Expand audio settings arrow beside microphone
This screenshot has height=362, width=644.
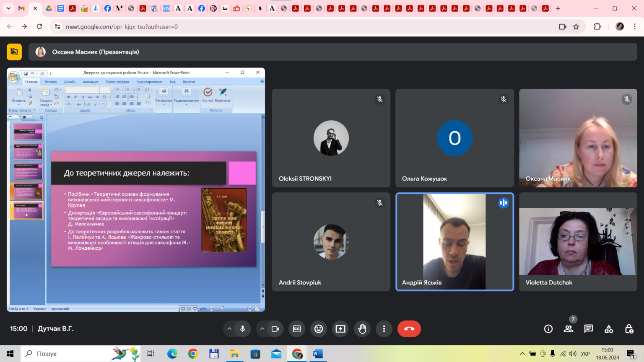(229, 329)
